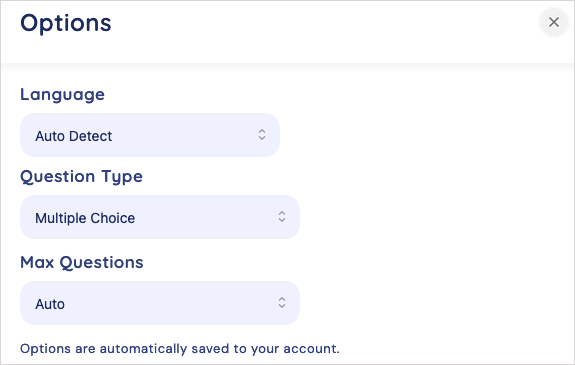
Task: Click the up-down chevron in Auto Detect field
Action: (x=262, y=135)
